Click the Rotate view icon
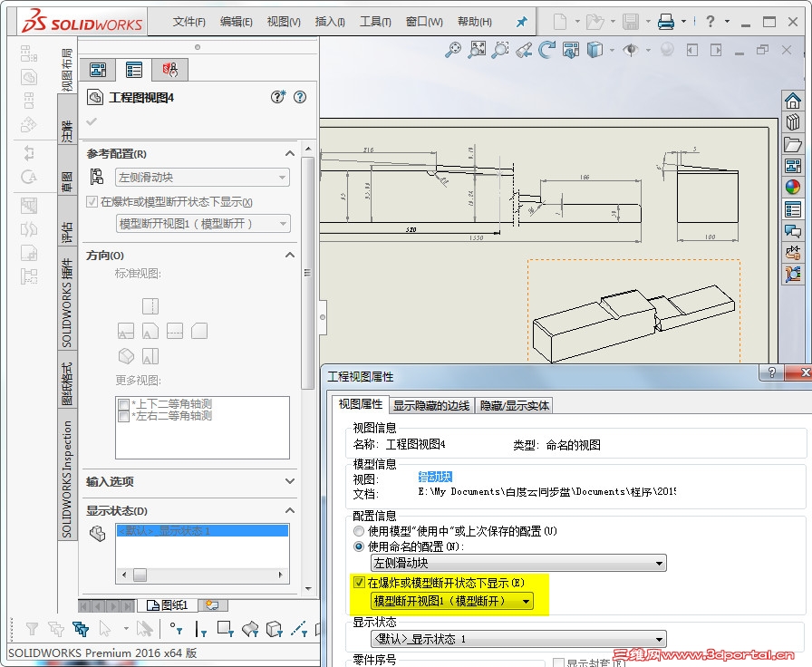The height and width of the screenshot is (667, 812). (x=546, y=50)
